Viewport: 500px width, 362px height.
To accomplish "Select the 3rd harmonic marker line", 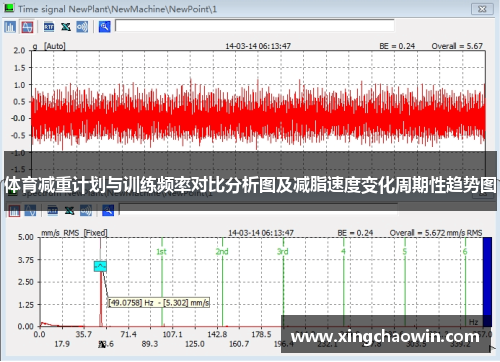I will tap(283, 282).
